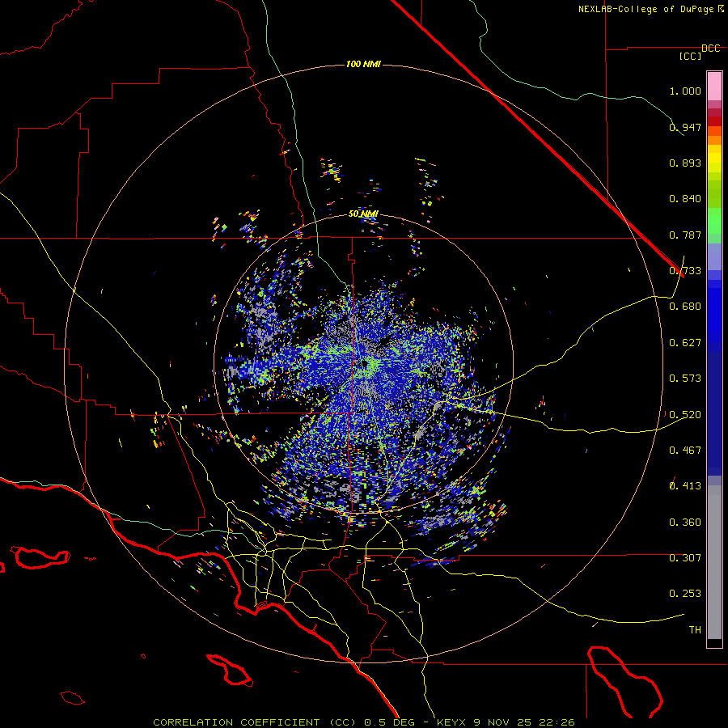This screenshot has width=728, height=728.
Task: Click the 0.840 scale value
Action: click(x=685, y=199)
